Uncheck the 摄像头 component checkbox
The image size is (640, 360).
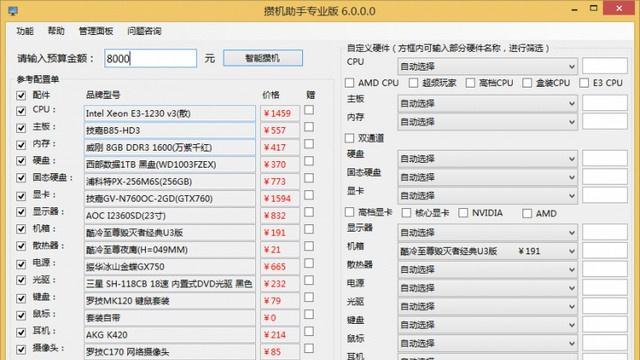click(x=21, y=349)
